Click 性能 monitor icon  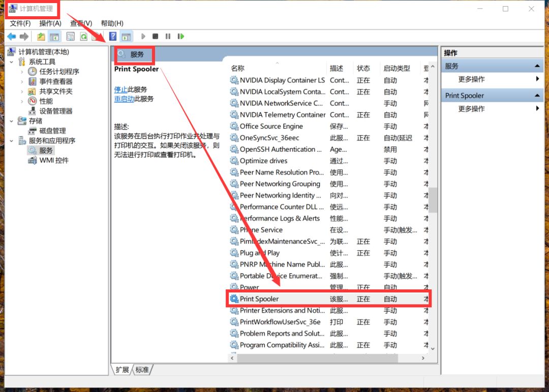pos(32,101)
